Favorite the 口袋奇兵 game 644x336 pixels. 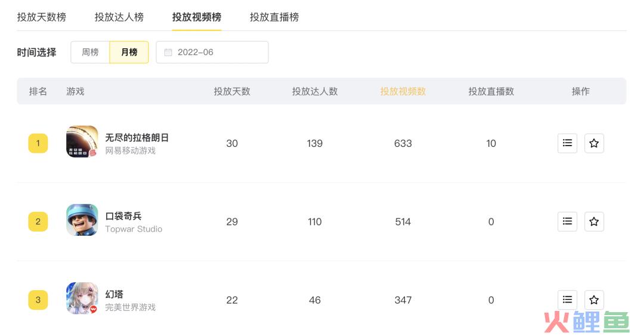(x=594, y=221)
